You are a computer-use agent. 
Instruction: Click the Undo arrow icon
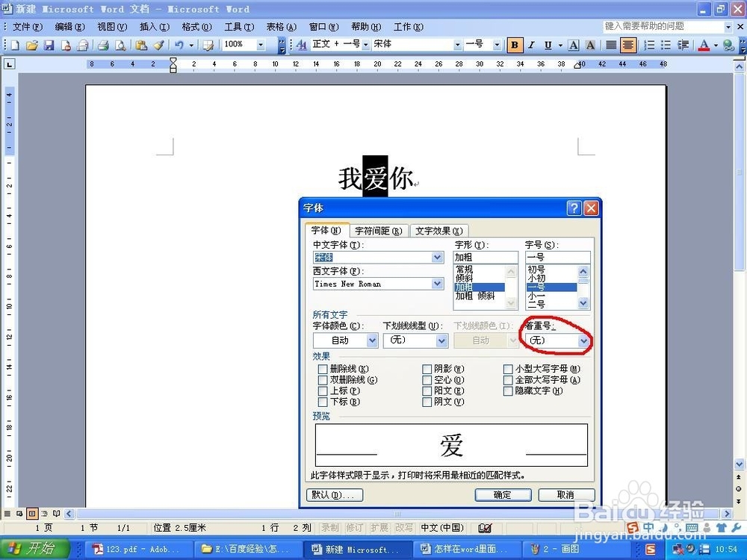pyautogui.click(x=179, y=45)
